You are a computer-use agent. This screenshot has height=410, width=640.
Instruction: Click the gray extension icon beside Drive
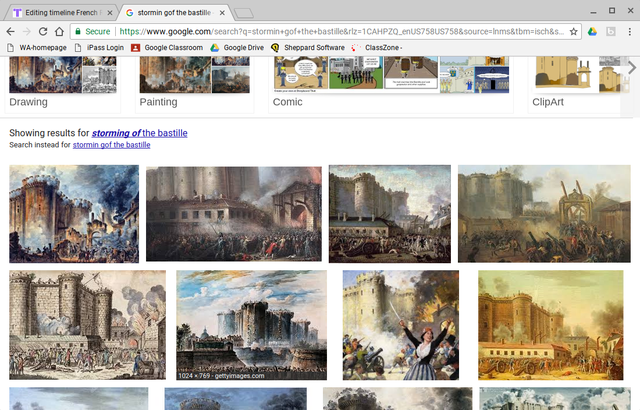[x=611, y=31]
